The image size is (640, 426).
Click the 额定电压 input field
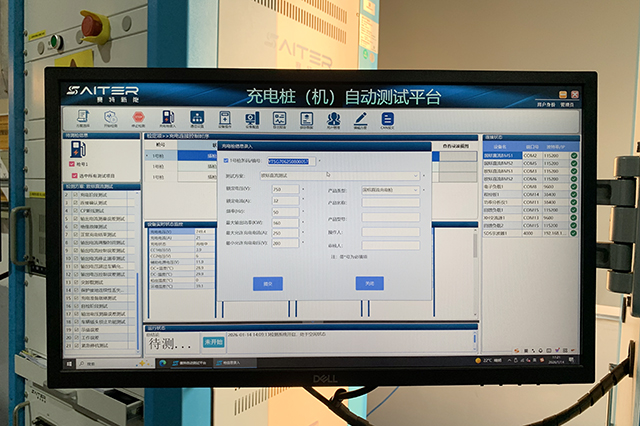click(x=286, y=188)
